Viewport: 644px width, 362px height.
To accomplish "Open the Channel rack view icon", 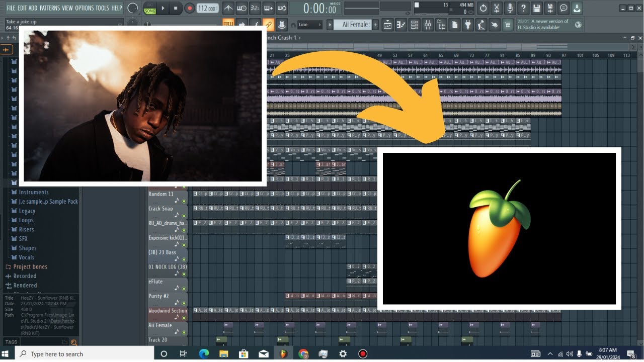I will [x=415, y=24].
